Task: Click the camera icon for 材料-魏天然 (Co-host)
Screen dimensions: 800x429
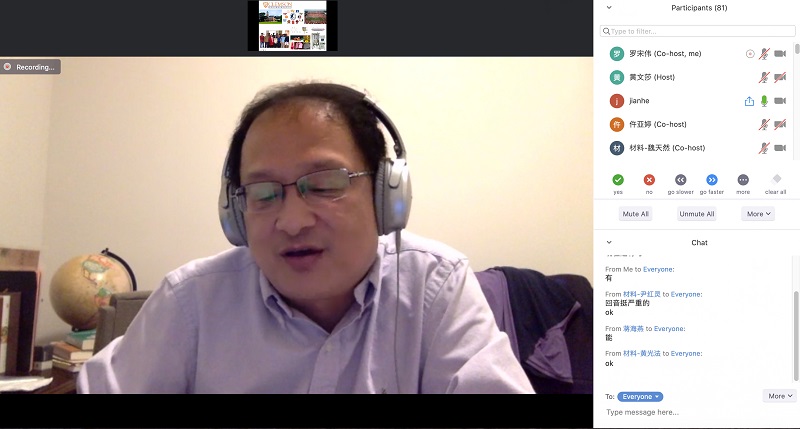Action: 780,148
